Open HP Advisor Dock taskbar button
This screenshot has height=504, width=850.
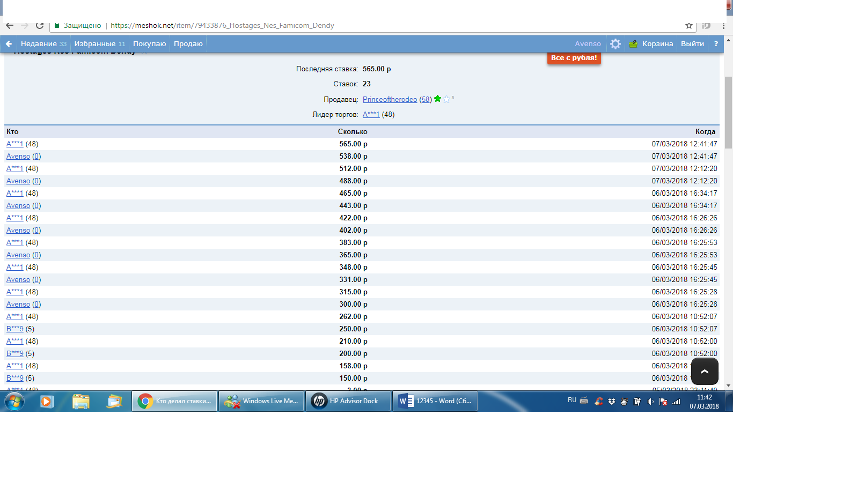tap(348, 401)
